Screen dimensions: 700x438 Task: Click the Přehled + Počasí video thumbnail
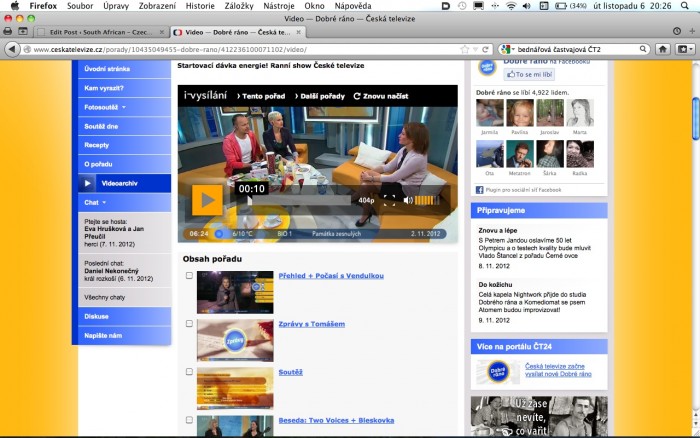(x=235, y=292)
